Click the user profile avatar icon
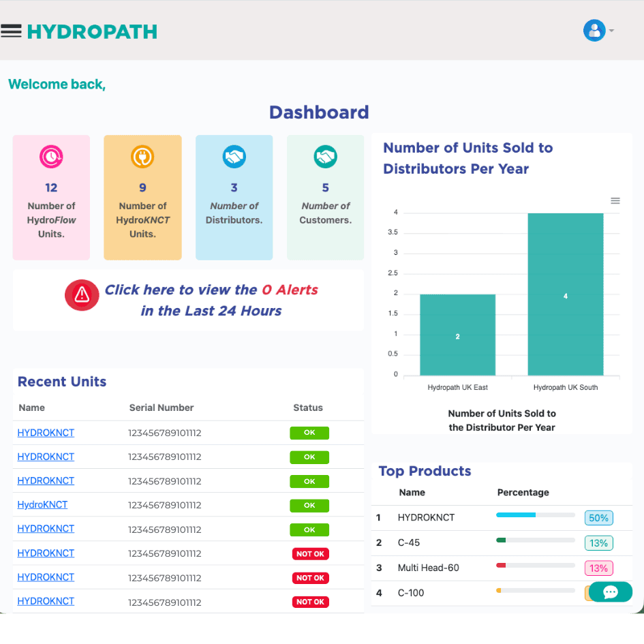Screen dimensions: 644x644 594,31
